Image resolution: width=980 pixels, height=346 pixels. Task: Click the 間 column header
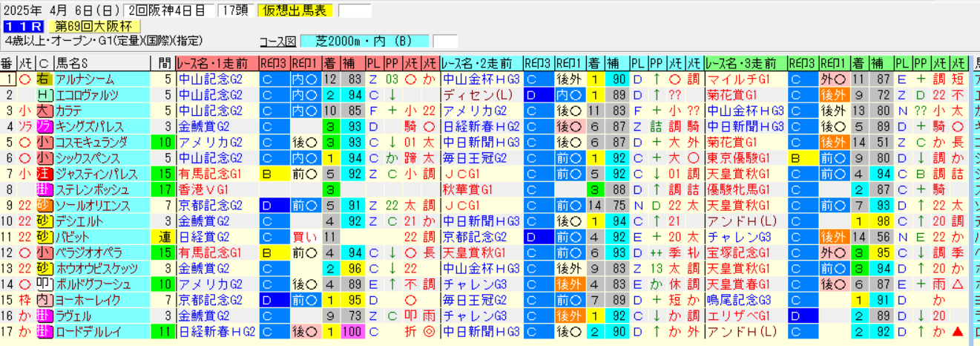pos(164,63)
